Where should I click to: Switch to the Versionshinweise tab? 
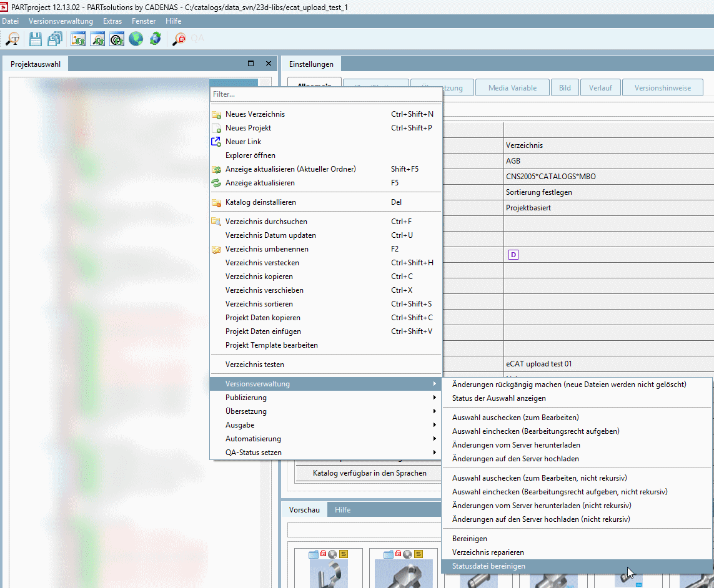click(663, 88)
